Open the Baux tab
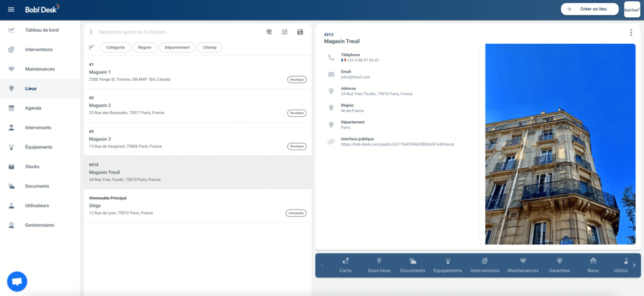The height and width of the screenshot is (296, 644). coord(592,266)
